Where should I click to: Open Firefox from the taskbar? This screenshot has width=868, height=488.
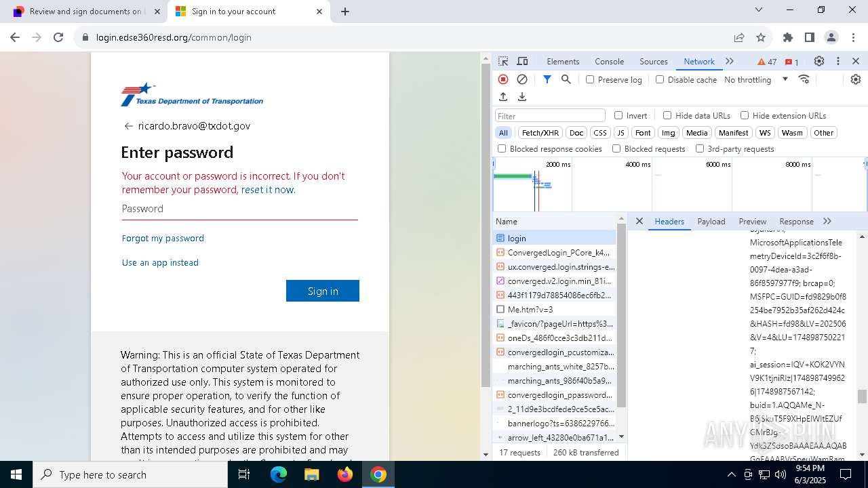point(345,474)
